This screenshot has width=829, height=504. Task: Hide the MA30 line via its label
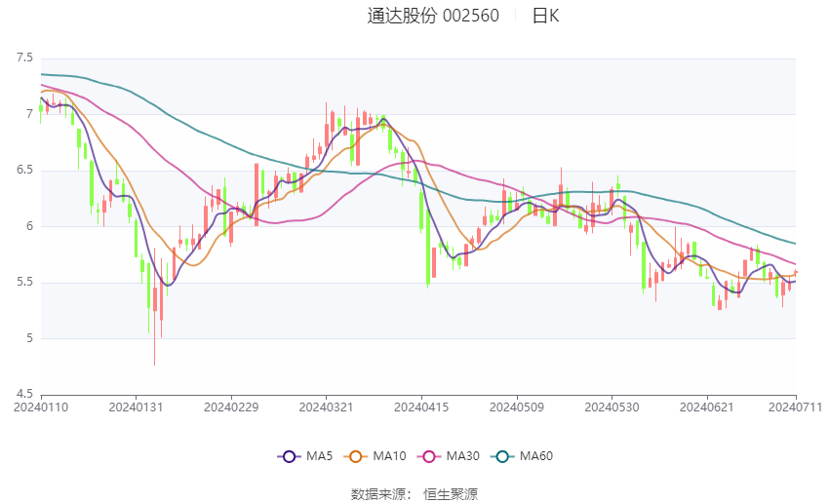click(462, 456)
